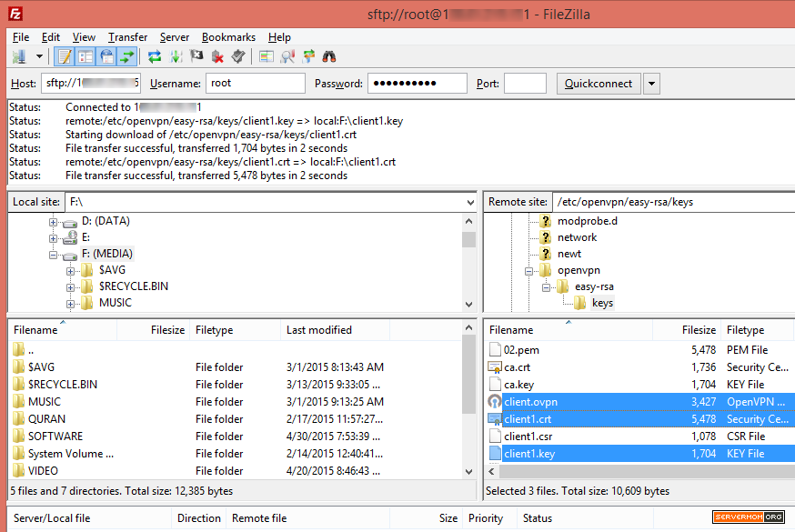Toggle processing of the transfer queue
This screenshot has height=532, width=795.
[x=176, y=56]
